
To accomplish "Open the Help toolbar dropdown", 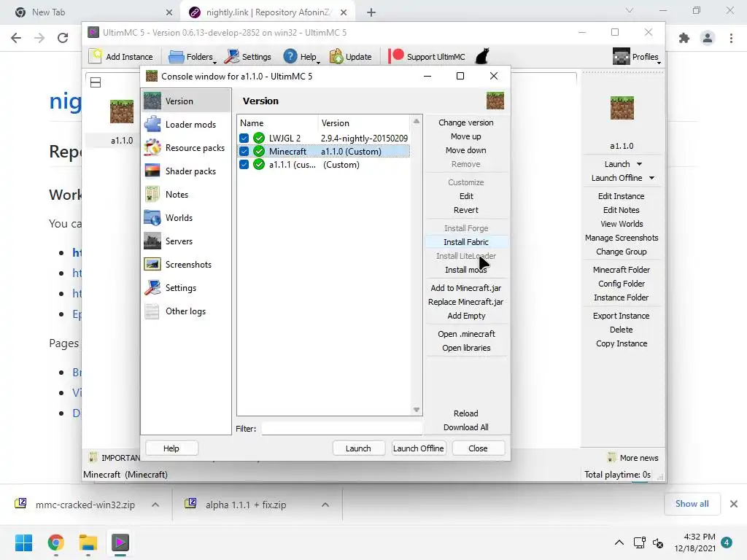I will [301, 57].
